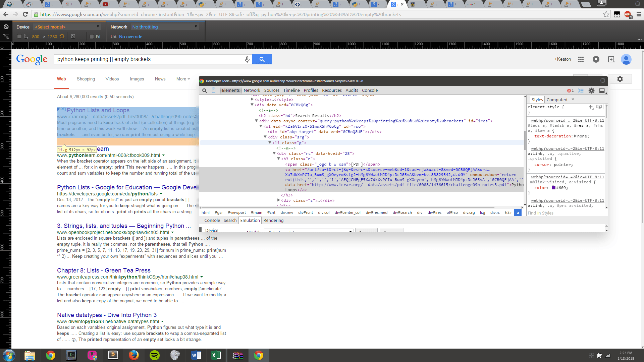Click the #609 purple color swatch
This screenshot has height=362, width=644.
click(553, 188)
